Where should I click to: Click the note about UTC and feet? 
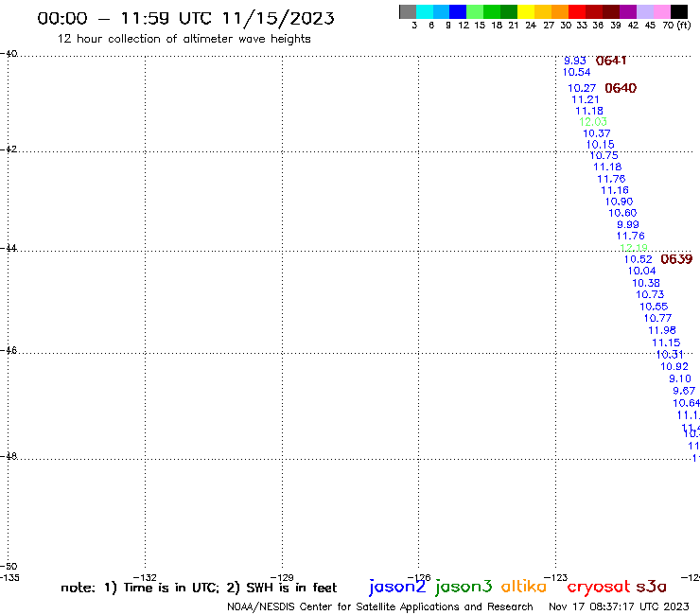(x=199, y=588)
